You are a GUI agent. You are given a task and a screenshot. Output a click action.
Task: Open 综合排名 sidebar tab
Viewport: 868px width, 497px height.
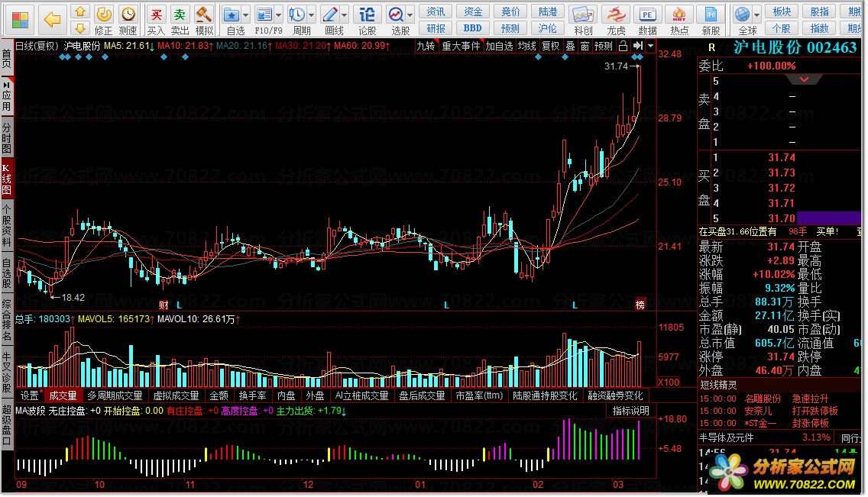click(x=7, y=320)
